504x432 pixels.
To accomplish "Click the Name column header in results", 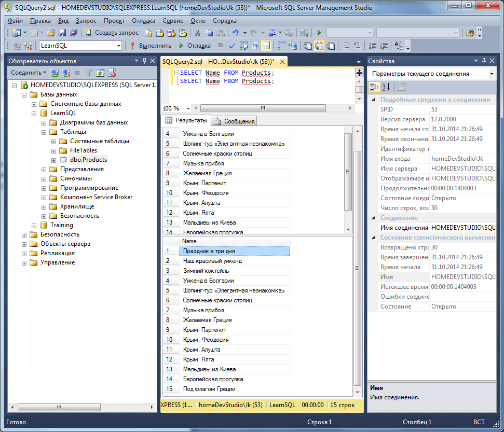I will pyautogui.click(x=235, y=241).
